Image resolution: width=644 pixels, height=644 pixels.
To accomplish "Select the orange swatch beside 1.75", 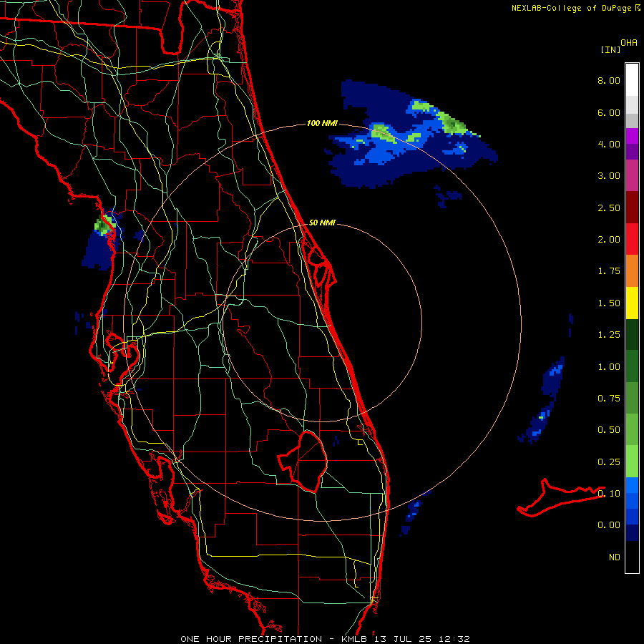I will 632,270.
